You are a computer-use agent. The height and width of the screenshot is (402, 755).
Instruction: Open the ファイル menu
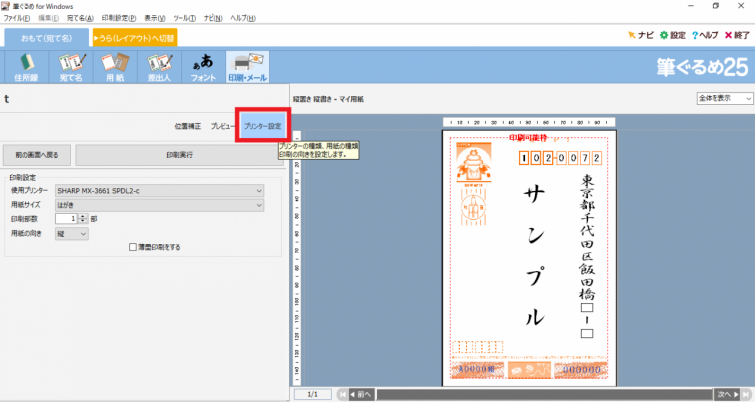tap(16, 18)
